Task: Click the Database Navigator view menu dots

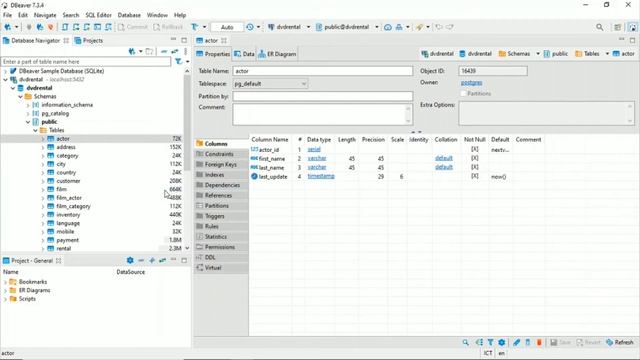Action: coord(186,51)
